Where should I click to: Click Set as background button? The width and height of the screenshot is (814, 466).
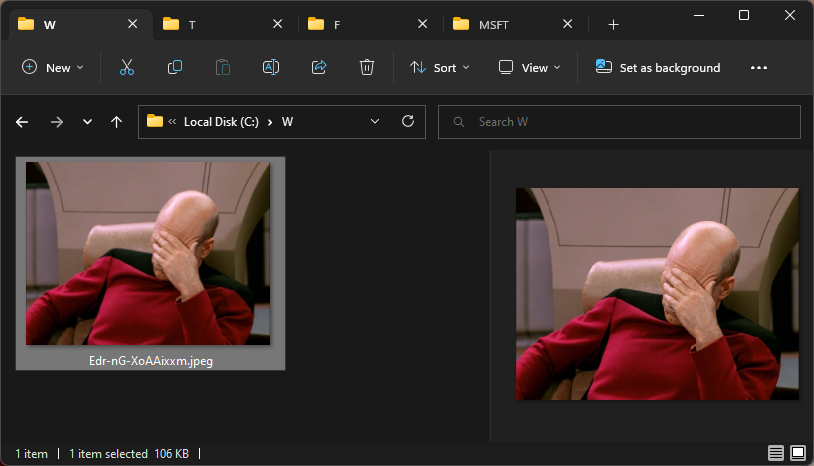pos(658,67)
